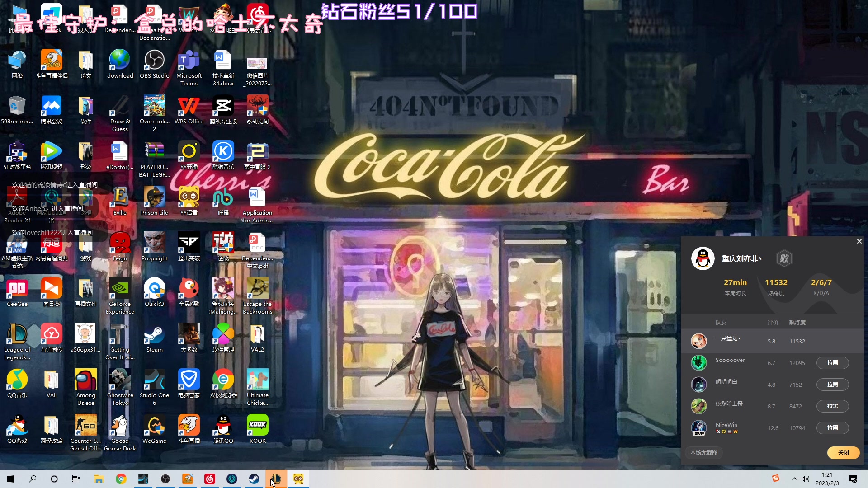Open the Windows Start menu
Viewport: 868px width, 488px height.
pos(11,479)
